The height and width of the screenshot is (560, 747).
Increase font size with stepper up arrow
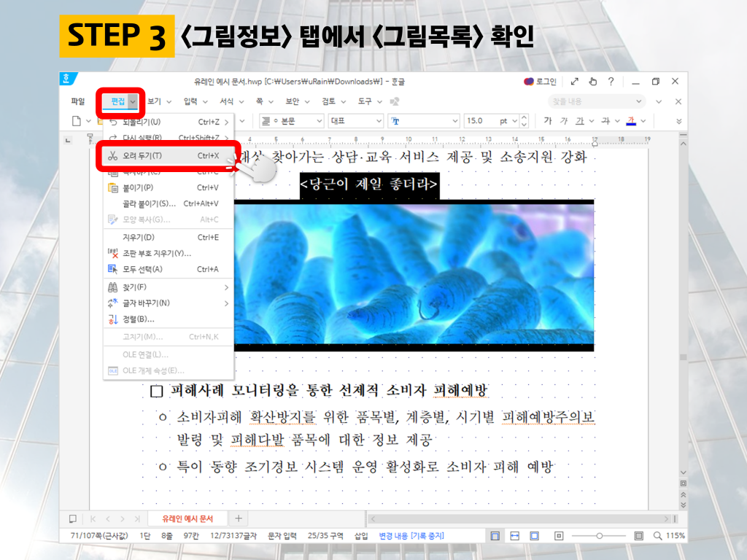524,117
